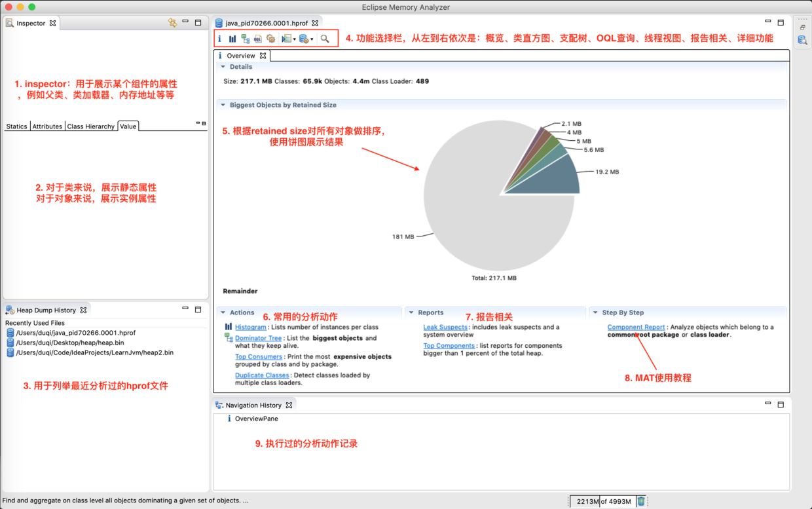Viewport: 812px width, 509px height.
Task: Close the Inspector tab
Action: click(53, 23)
